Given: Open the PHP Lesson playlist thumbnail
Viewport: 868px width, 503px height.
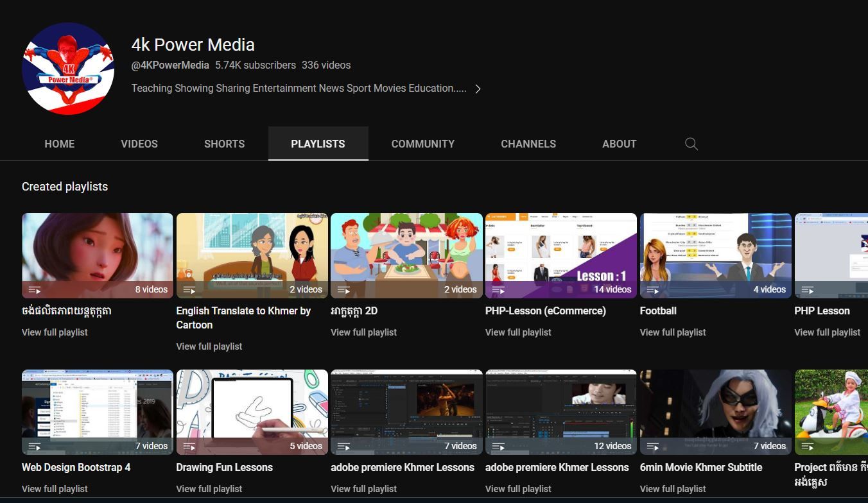Looking at the screenshot, I should pyautogui.click(x=831, y=256).
